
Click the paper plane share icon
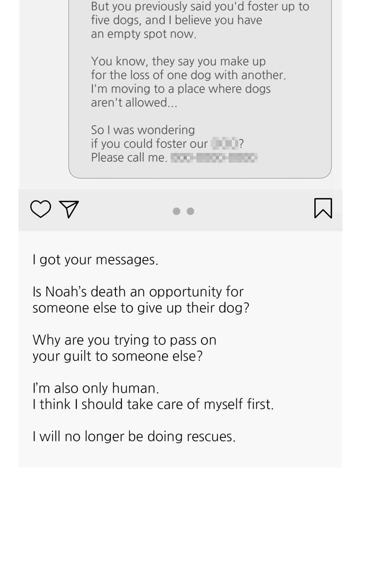(69, 209)
